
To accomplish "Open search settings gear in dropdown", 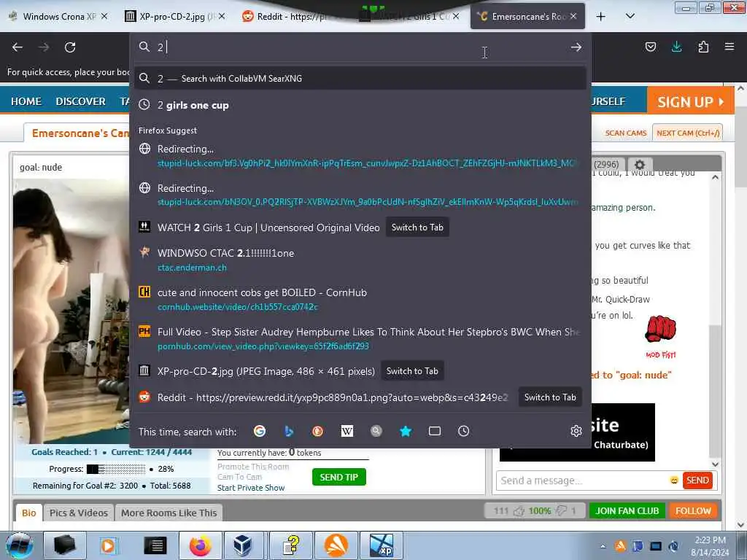I will [576, 431].
